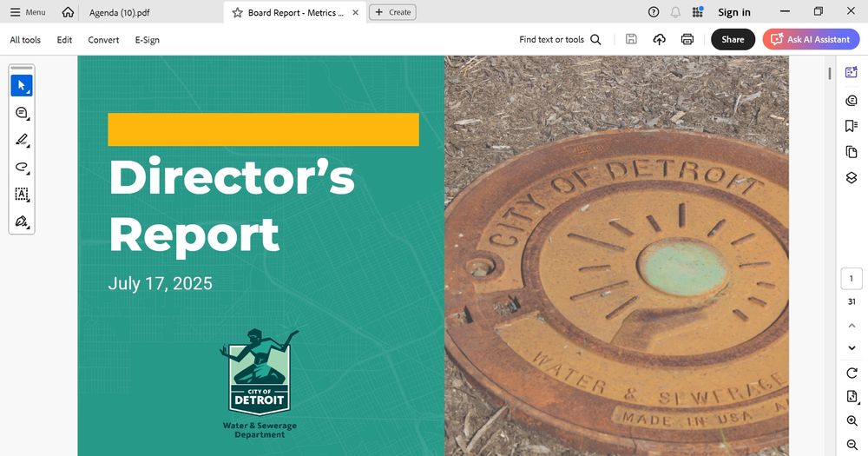Viewport: 868px width, 456px height.
Task: Open the Menu hamburger button
Action: click(x=28, y=12)
